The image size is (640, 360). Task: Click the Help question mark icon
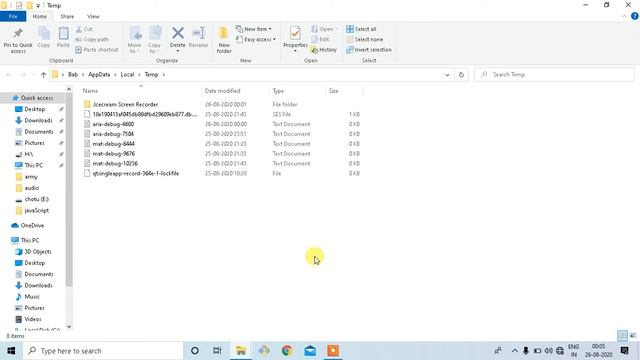point(635,16)
